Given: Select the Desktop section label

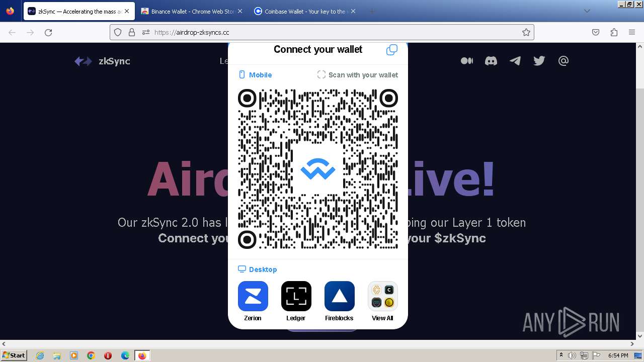Looking at the screenshot, I should pos(258,269).
